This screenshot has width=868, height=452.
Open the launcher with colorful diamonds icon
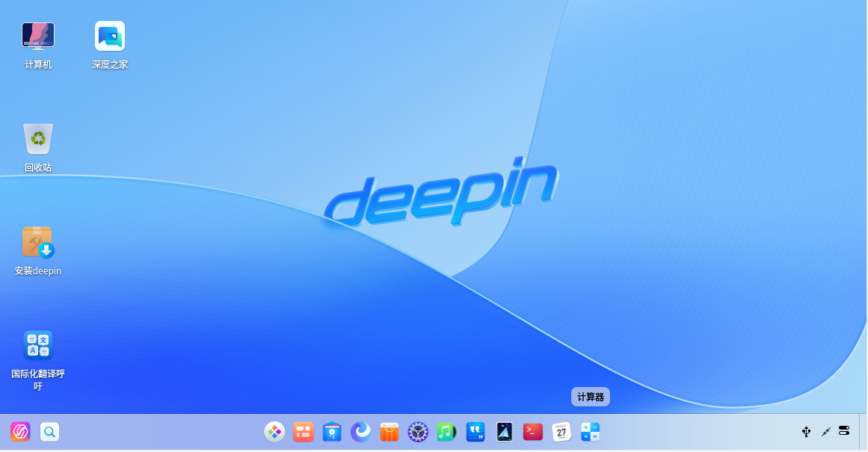pyautogui.click(x=274, y=432)
